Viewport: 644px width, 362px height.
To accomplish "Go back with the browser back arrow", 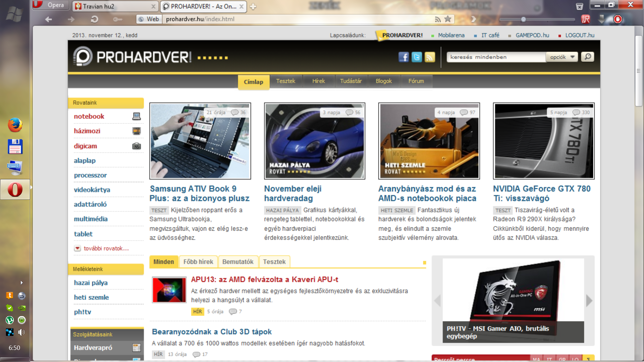I will [49, 19].
